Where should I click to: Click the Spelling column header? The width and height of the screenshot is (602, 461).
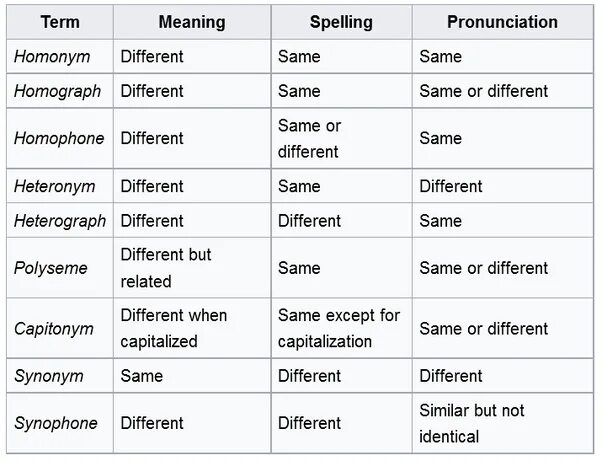(341, 22)
